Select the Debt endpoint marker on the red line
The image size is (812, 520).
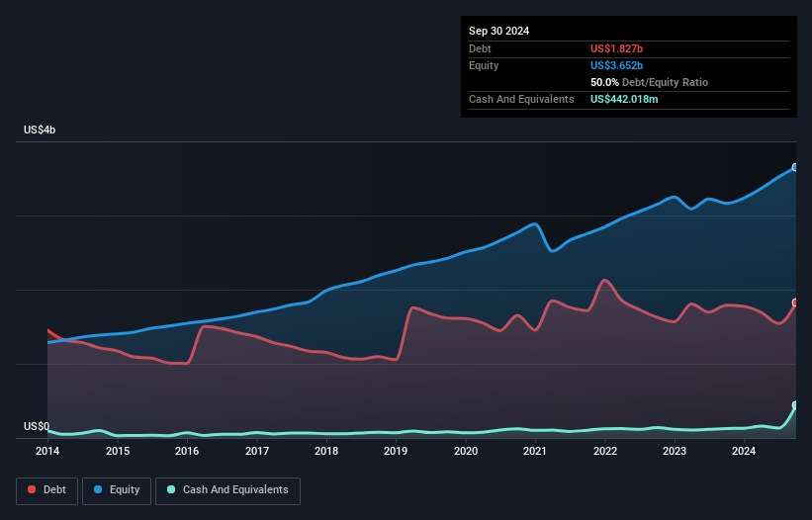795,303
